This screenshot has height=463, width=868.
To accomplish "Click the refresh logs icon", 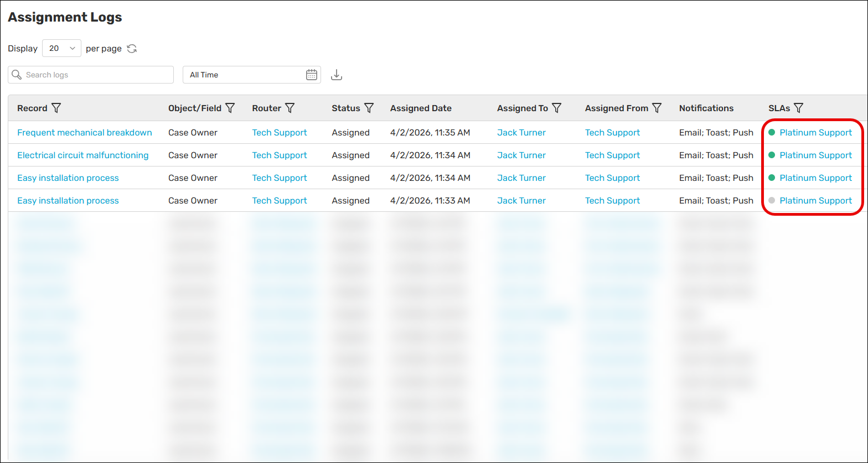I will (x=132, y=49).
